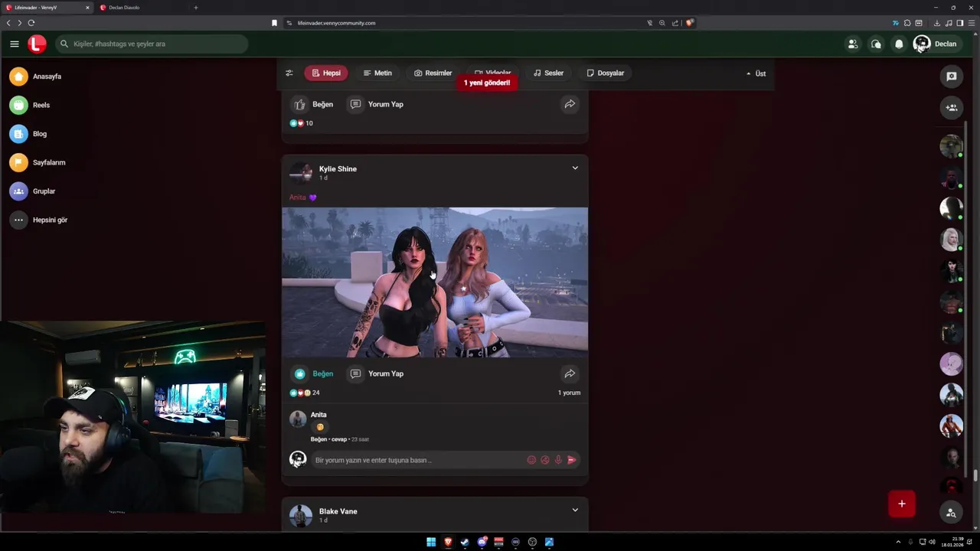This screenshot has height=551, width=980.
Task: Open Gruplar in the sidebar
Action: pyautogui.click(x=34, y=191)
